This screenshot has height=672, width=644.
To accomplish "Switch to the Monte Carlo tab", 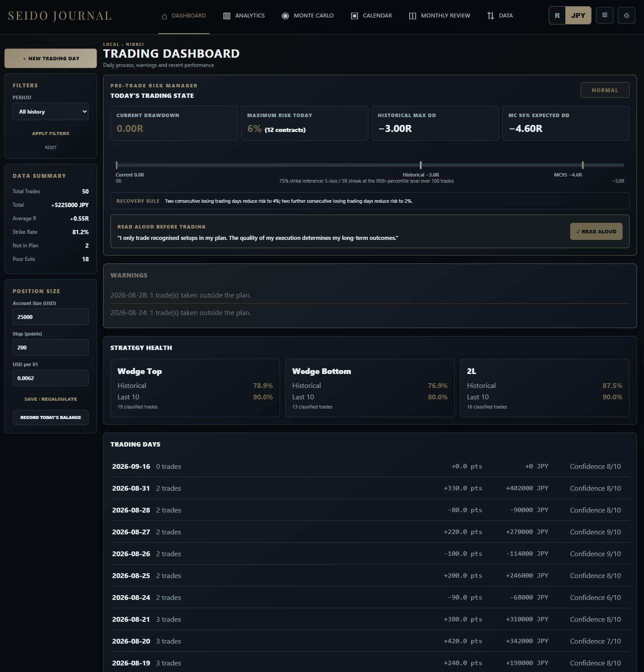I will 308,16.
